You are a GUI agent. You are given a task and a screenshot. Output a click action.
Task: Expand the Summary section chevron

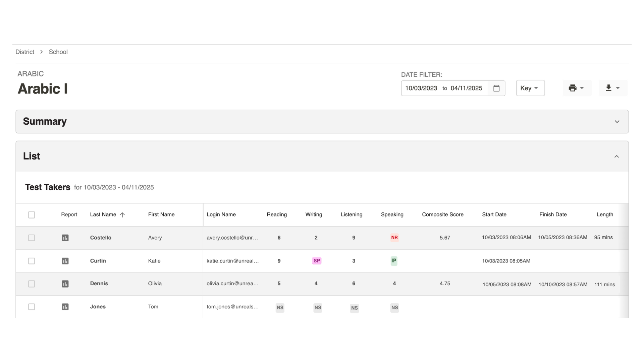coord(617,122)
